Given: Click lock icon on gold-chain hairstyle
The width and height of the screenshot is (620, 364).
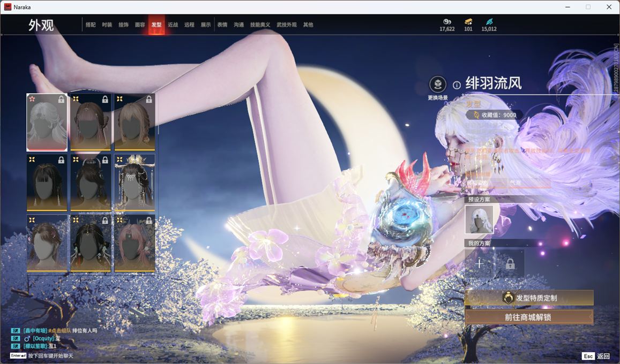Looking at the screenshot, I should 105,221.
